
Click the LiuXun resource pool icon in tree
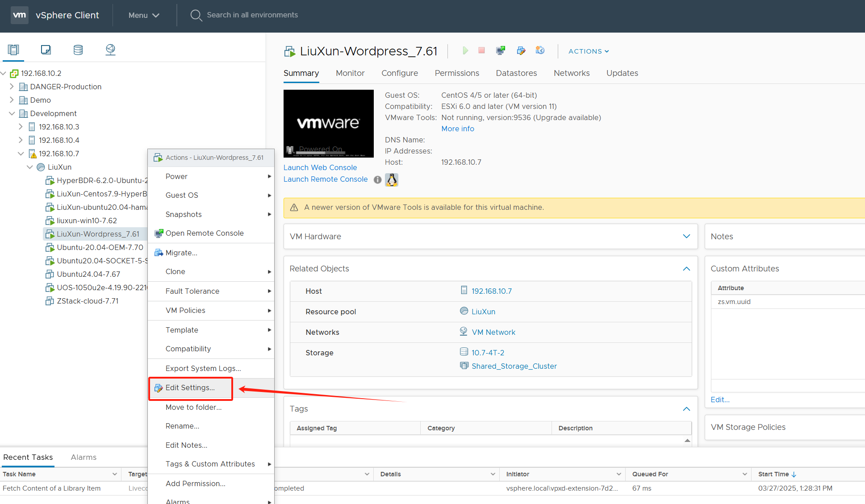click(41, 167)
